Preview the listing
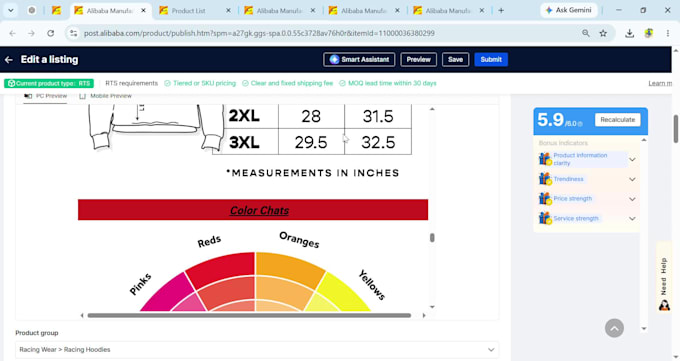Screen dimensions: 680x361 pos(418,59)
